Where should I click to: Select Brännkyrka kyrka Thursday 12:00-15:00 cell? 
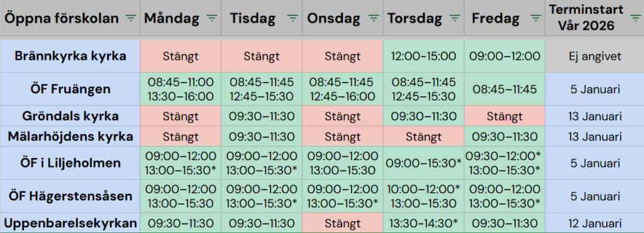[424, 56]
